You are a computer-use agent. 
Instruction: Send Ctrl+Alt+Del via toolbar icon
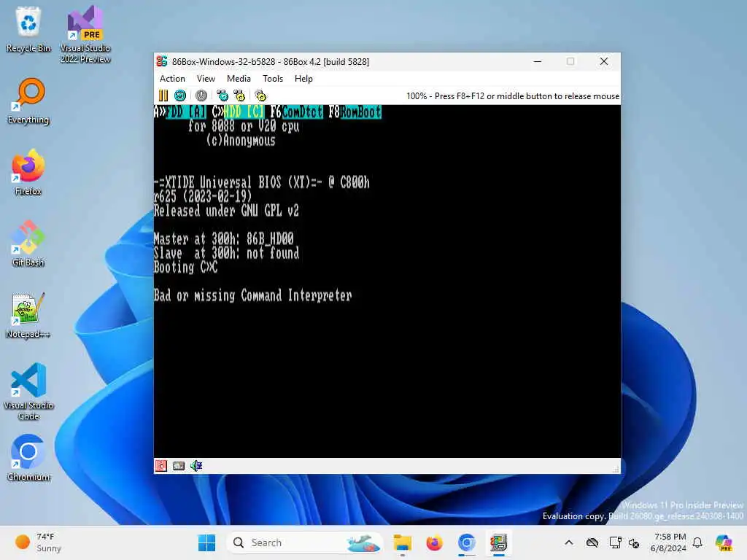pyautogui.click(x=222, y=96)
